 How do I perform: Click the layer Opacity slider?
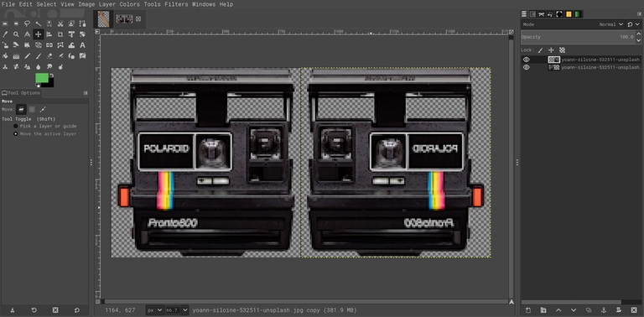579,37
